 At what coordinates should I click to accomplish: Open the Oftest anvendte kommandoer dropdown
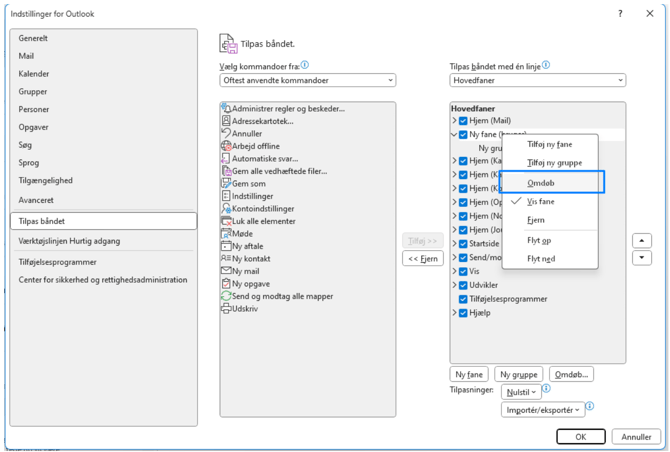click(x=307, y=80)
